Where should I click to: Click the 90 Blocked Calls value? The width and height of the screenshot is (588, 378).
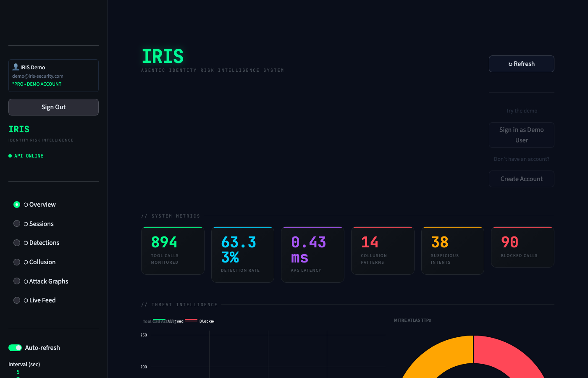coord(510,242)
